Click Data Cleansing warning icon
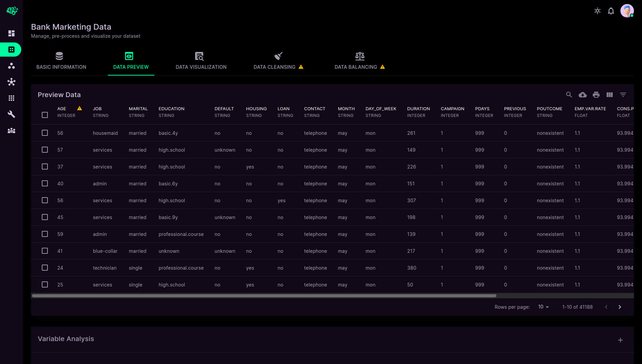Screen dimensions: 642x364 [301, 67]
